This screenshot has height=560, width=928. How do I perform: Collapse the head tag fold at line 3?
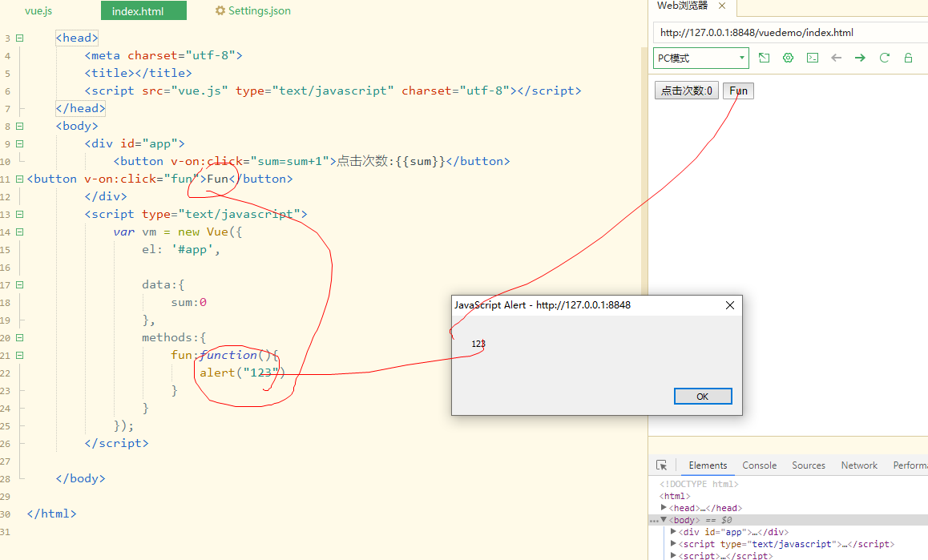(19, 38)
